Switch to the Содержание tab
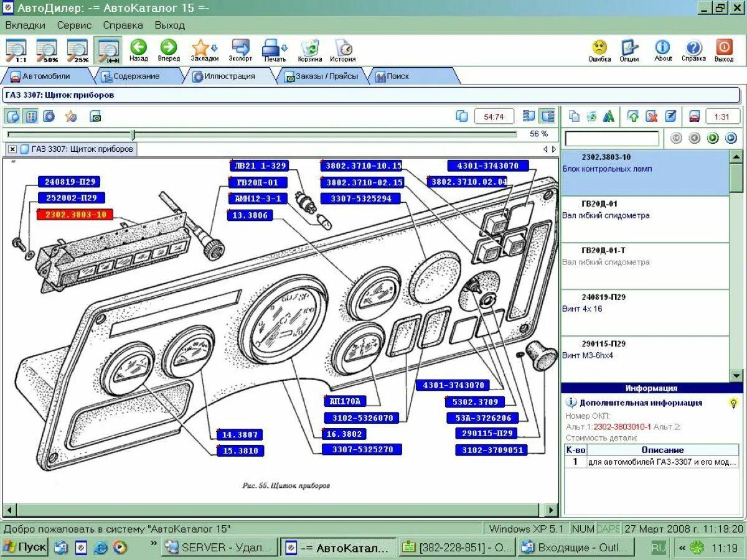 136,76
